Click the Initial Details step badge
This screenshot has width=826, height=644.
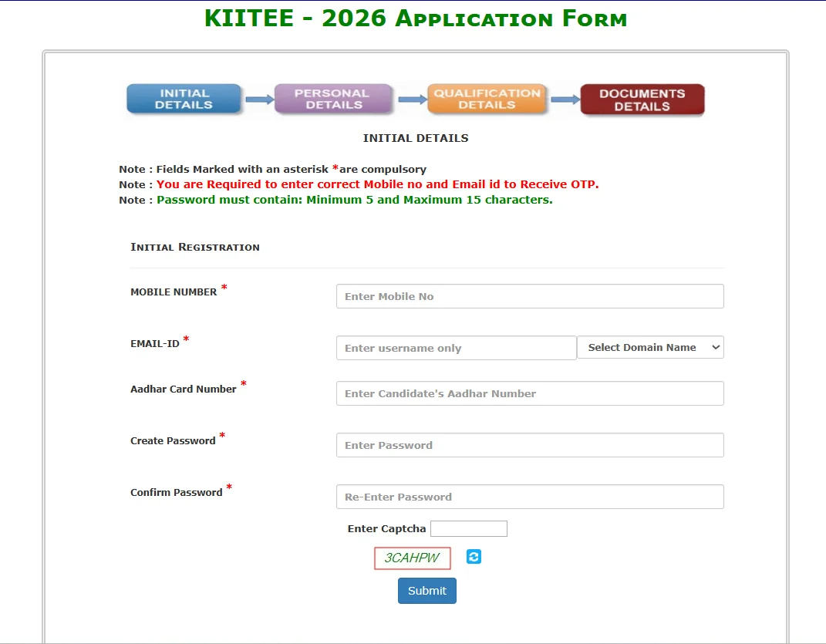point(184,99)
